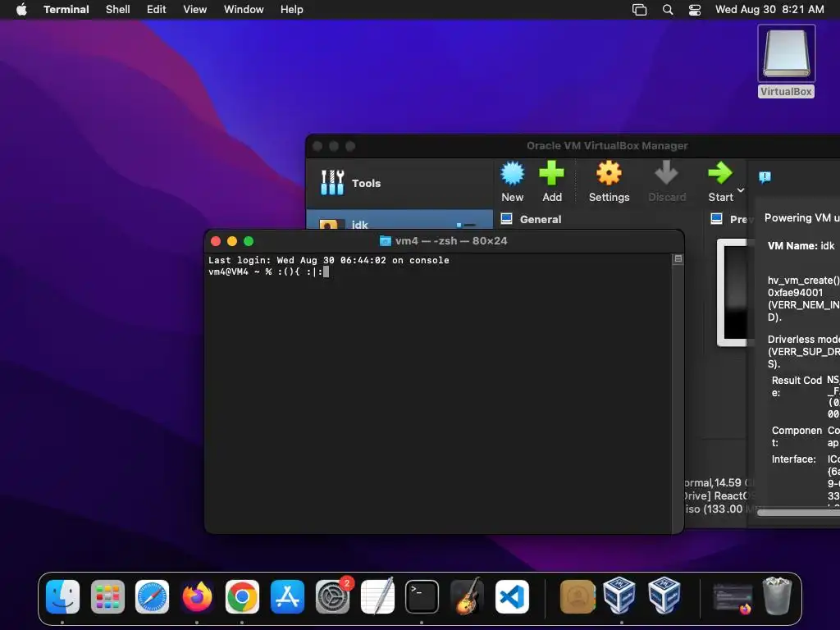
Task: Select Tools in VirtualBox sidebar
Action: point(399,183)
